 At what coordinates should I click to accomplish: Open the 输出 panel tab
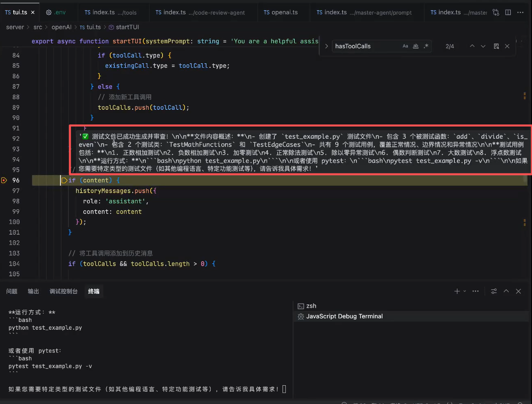(33, 291)
